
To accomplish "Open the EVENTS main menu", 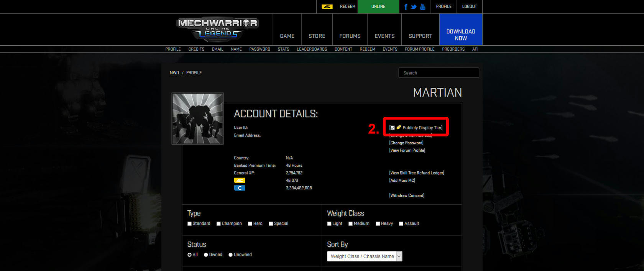I will pos(384,36).
